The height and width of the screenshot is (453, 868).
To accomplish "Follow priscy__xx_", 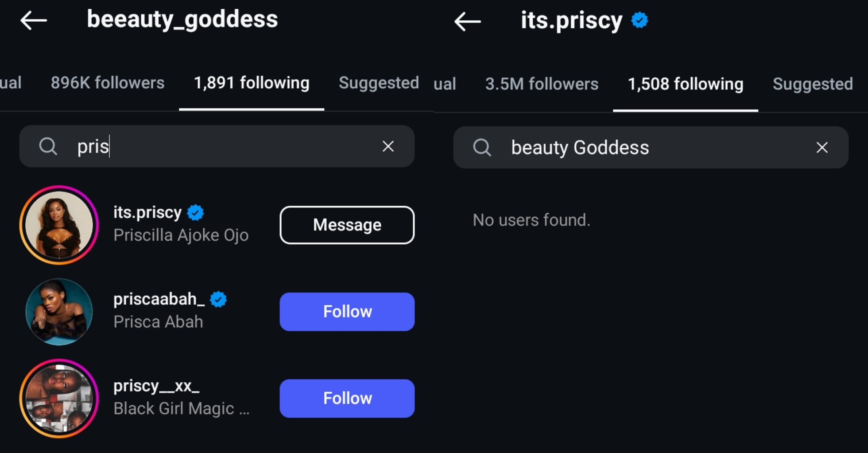I will click(347, 398).
